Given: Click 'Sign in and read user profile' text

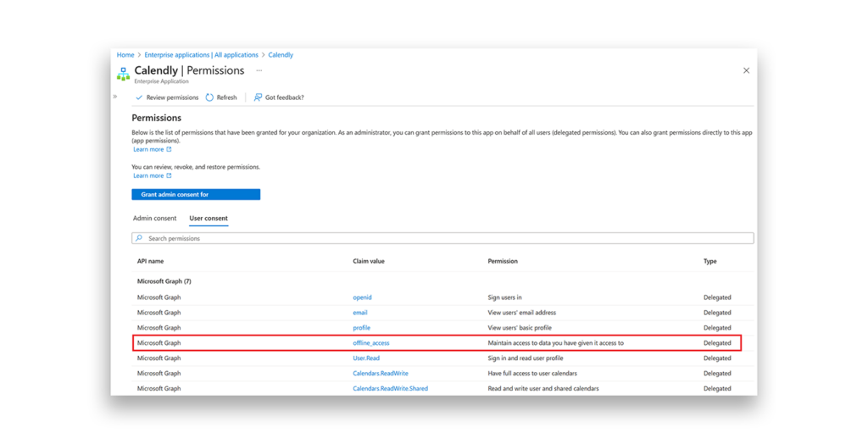Looking at the screenshot, I should pos(526,358).
